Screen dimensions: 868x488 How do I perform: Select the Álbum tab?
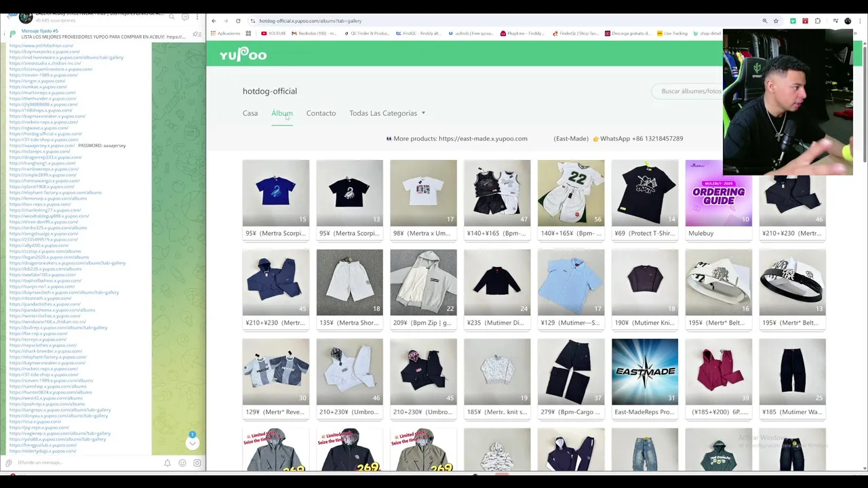tap(282, 113)
